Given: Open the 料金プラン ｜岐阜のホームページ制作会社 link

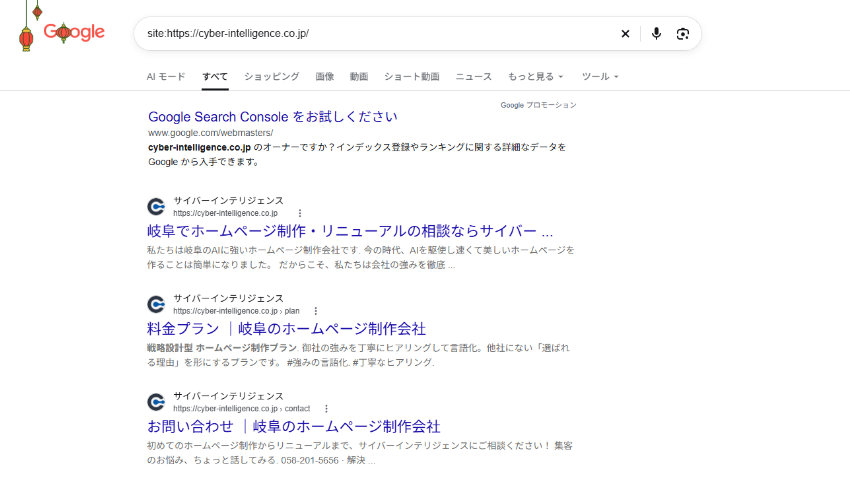Looking at the screenshot, I should pos(286,329).
